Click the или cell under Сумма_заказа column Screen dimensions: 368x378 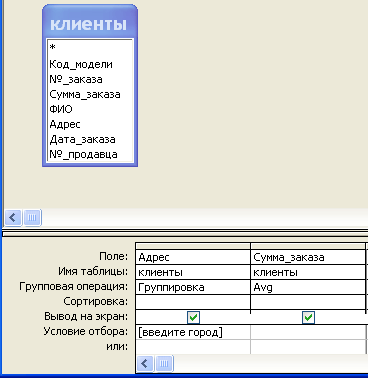[x=308, y=347]
